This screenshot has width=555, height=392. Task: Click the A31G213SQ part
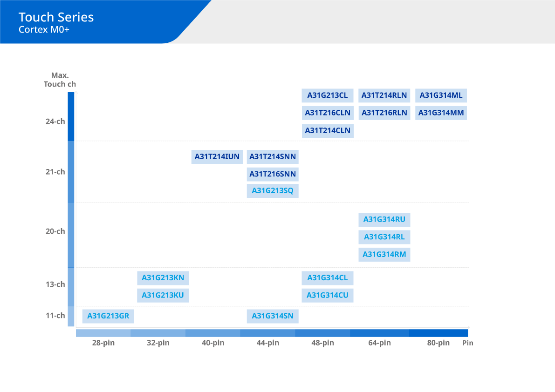(272, 190)
